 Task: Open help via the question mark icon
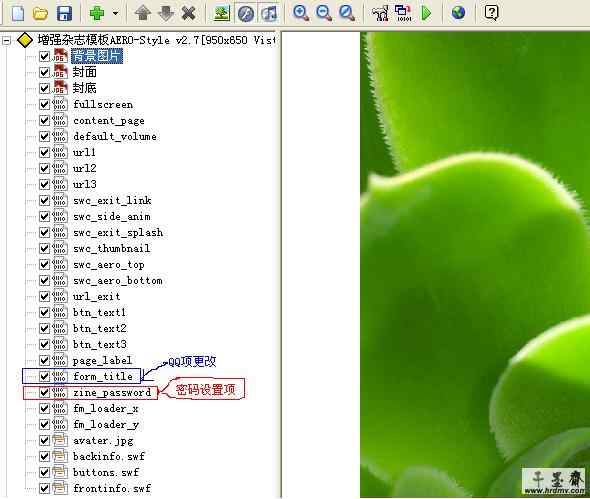(491, 13)
